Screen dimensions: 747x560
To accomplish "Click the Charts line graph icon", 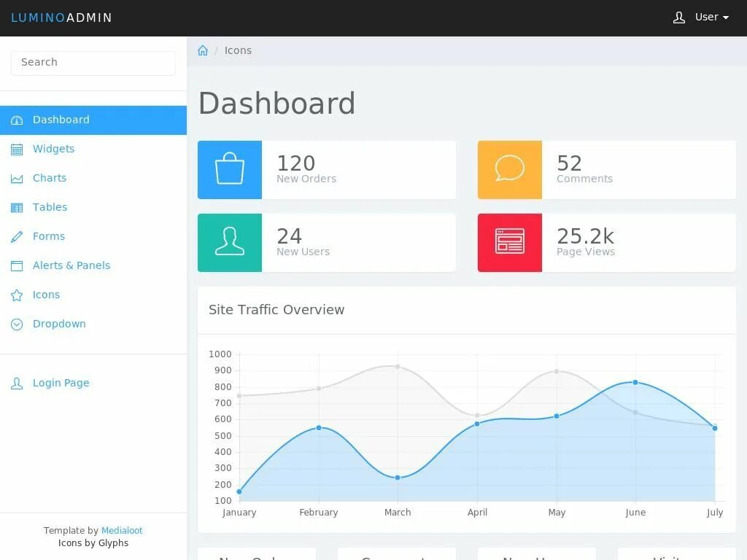I will 17,179.
